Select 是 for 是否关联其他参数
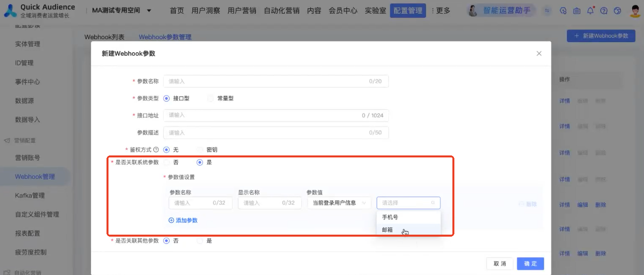The height and width of the screenshot is (275, 644). (200, 241)
